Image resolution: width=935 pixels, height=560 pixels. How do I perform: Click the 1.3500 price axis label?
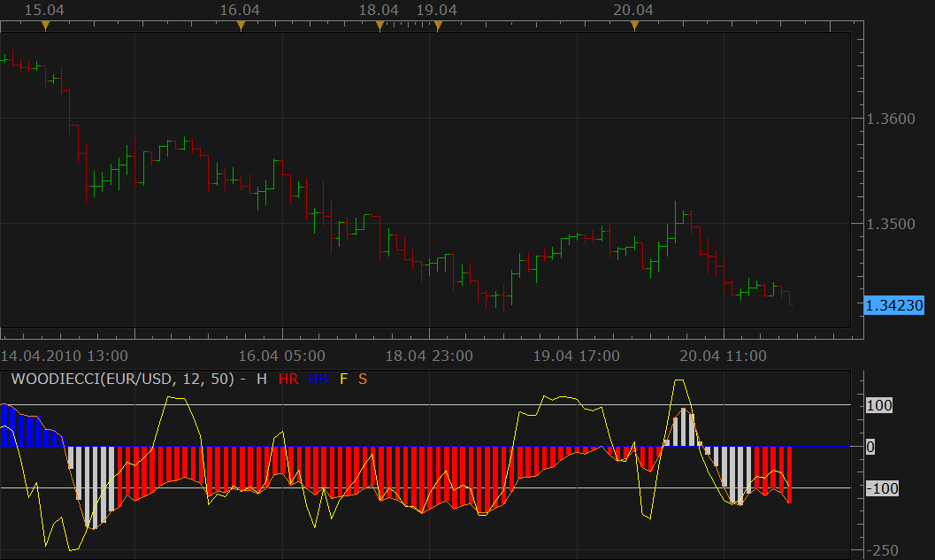[x=890, y=224]
